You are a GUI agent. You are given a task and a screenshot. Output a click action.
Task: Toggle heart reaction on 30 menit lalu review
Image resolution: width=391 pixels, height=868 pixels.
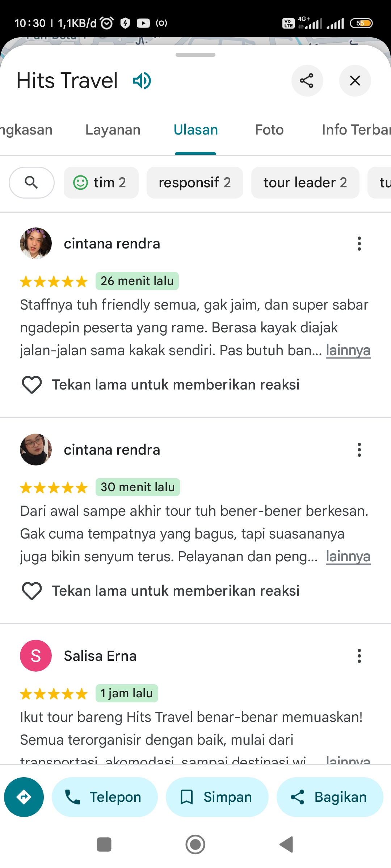click(32, 591)
